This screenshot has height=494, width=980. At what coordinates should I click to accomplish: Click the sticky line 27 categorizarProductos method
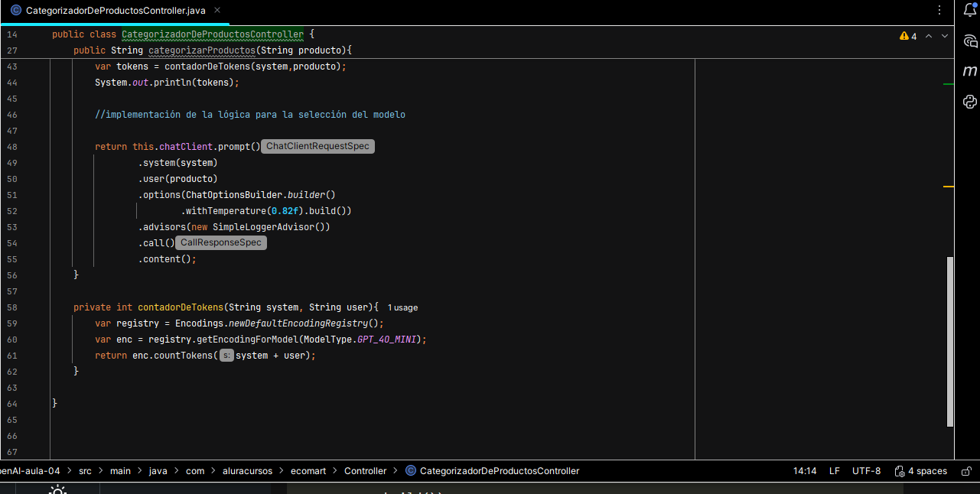(x=213, y=50)
